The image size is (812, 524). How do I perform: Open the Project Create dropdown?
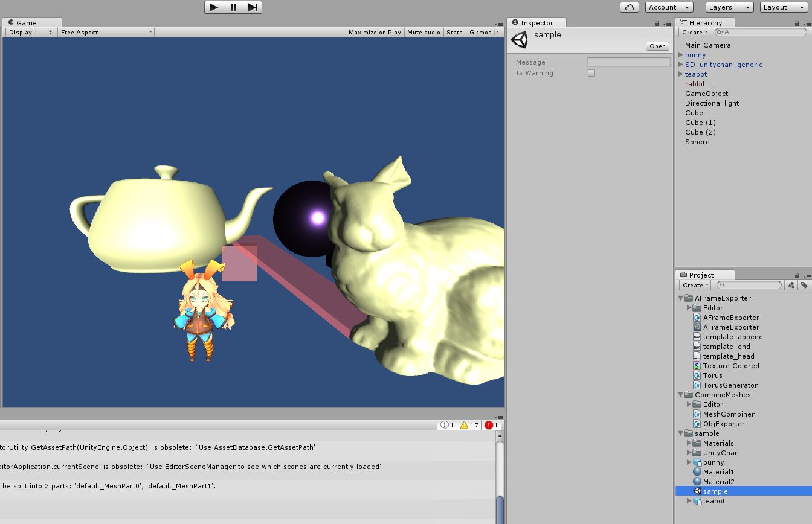[x=695, y=285]
